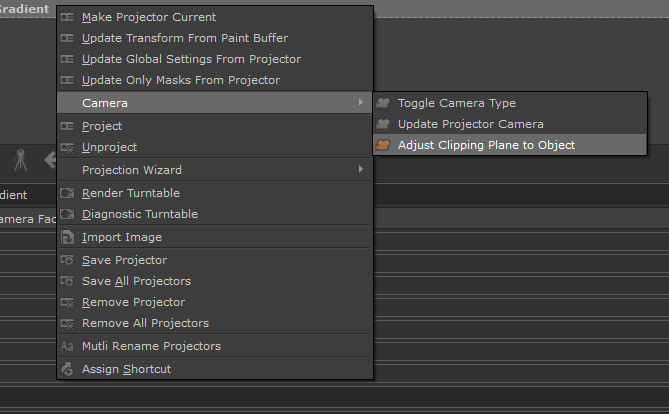Click the Remove All Projectors icon
Screen dimensions: 669x414
coord(67,323)
